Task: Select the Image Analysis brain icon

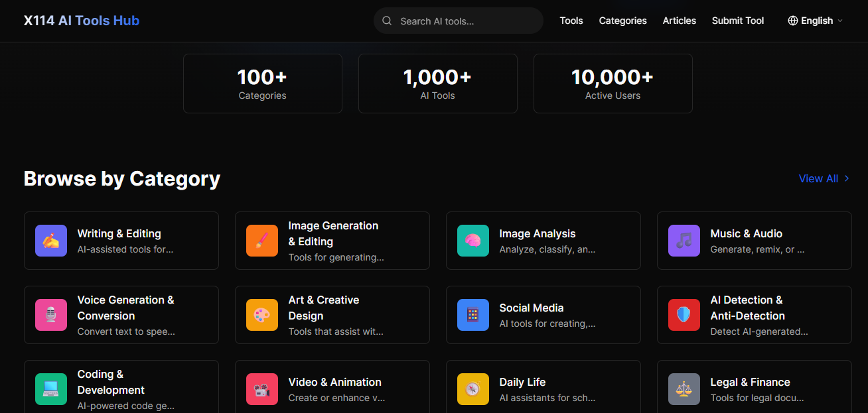Action: [473, 241]
